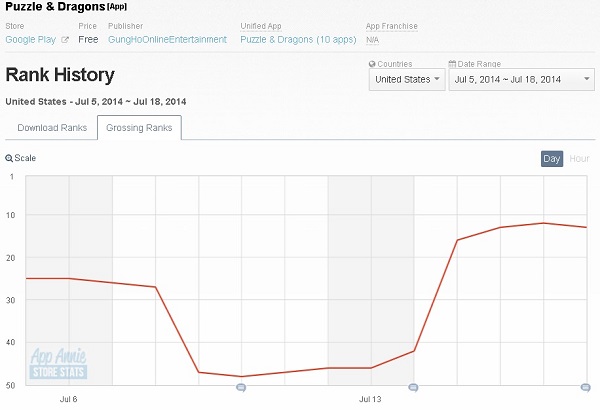This screenshot has height=410, width=600.
Task: Click the rank 10 y-axis label
Action: coord(10,215)
